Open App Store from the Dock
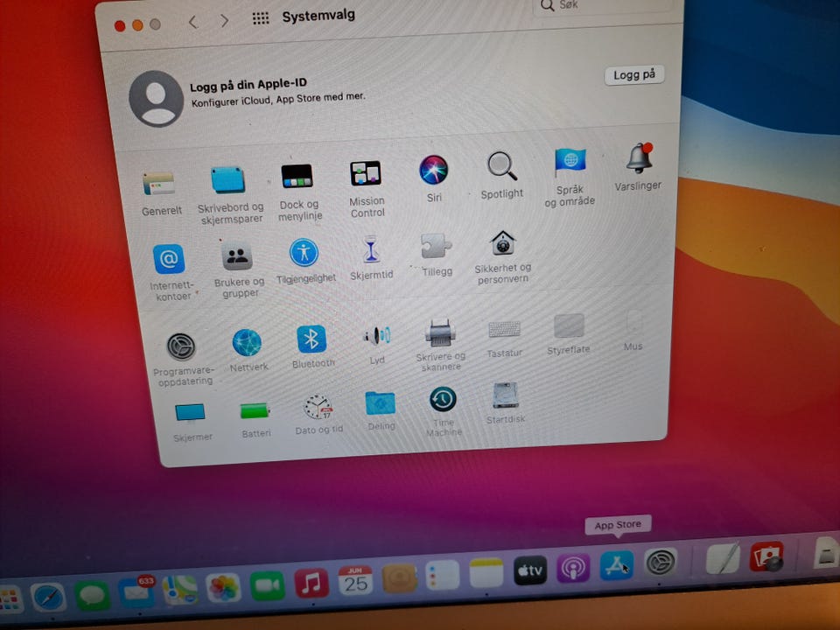 pyautogui.click(x=616, y=566)
